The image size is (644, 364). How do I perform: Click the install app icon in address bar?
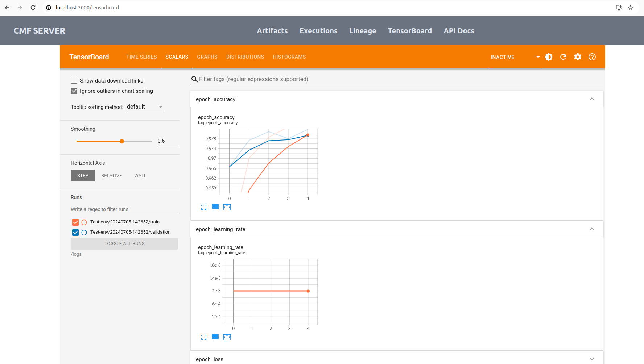point(619,8)
